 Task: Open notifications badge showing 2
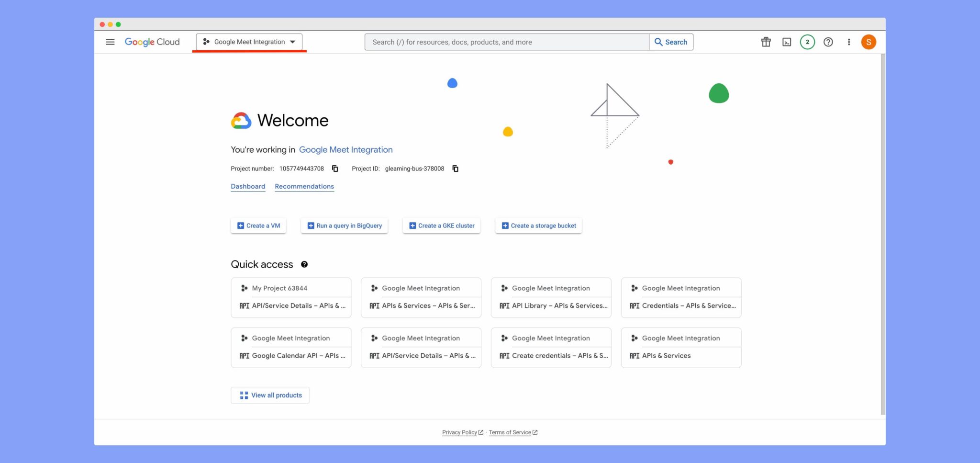(807, 42)
